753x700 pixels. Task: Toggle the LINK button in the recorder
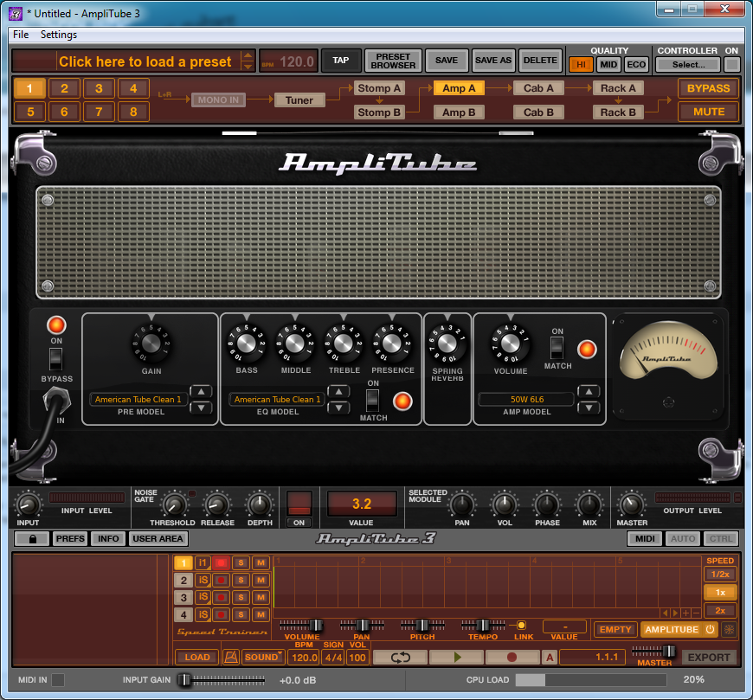pos(521,625)
